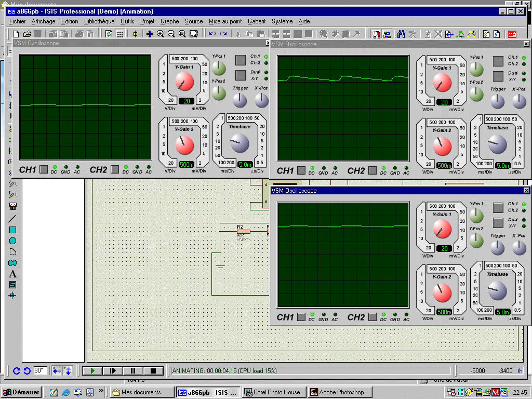
Task: Open the Graphe menu
Action: point(169,21)
